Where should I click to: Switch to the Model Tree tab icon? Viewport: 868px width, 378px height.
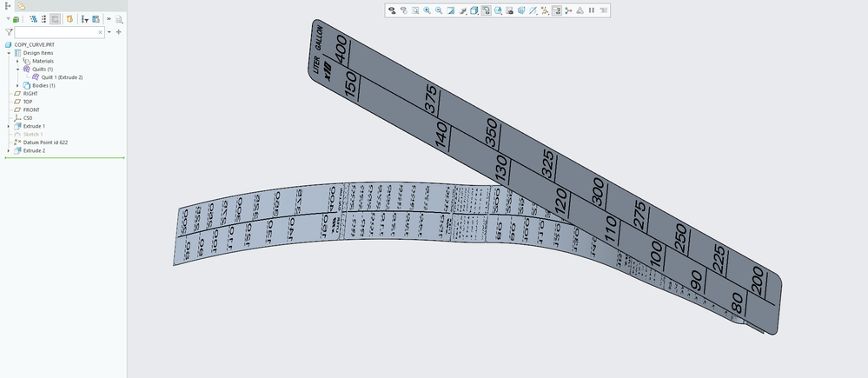[8, 6]
